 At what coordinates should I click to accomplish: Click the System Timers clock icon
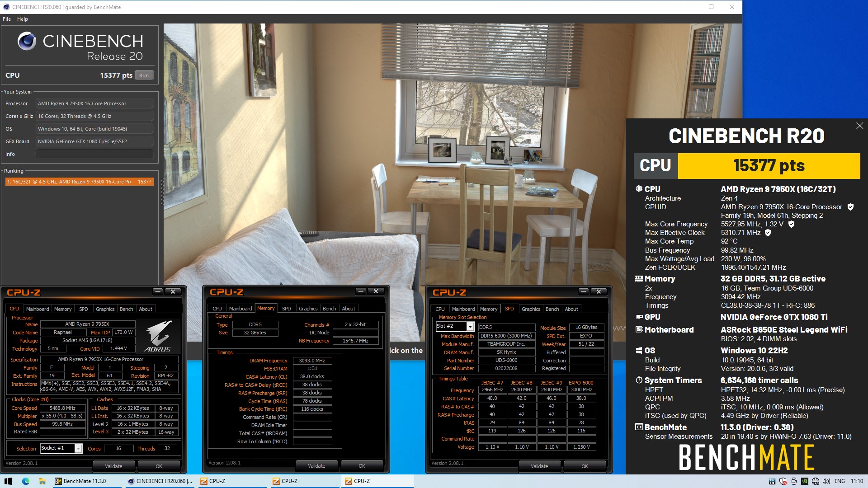(639, 380)
